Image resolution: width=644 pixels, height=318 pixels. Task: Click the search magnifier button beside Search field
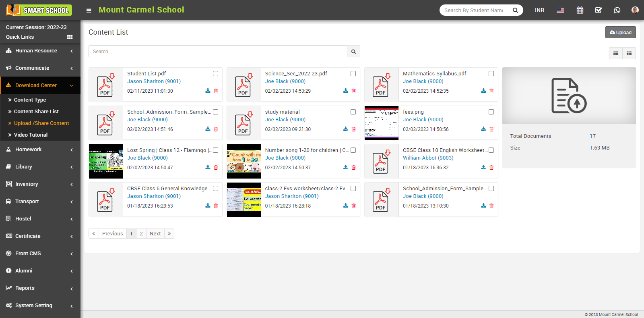353,51
